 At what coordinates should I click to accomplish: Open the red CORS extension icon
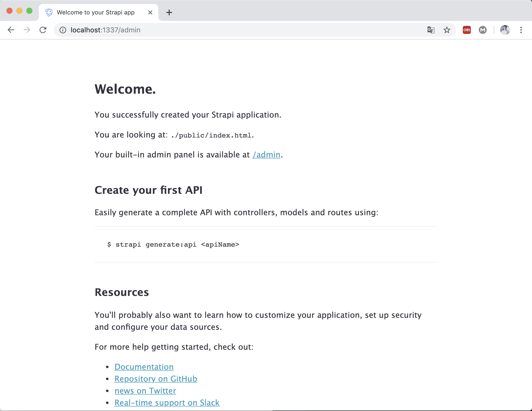coord(467,30)
